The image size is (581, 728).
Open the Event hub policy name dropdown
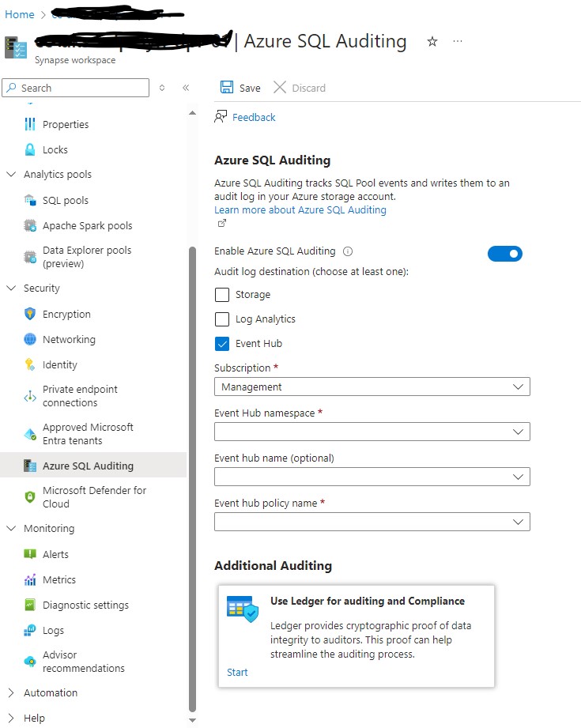pyautogui.click(x=372, y=522)
